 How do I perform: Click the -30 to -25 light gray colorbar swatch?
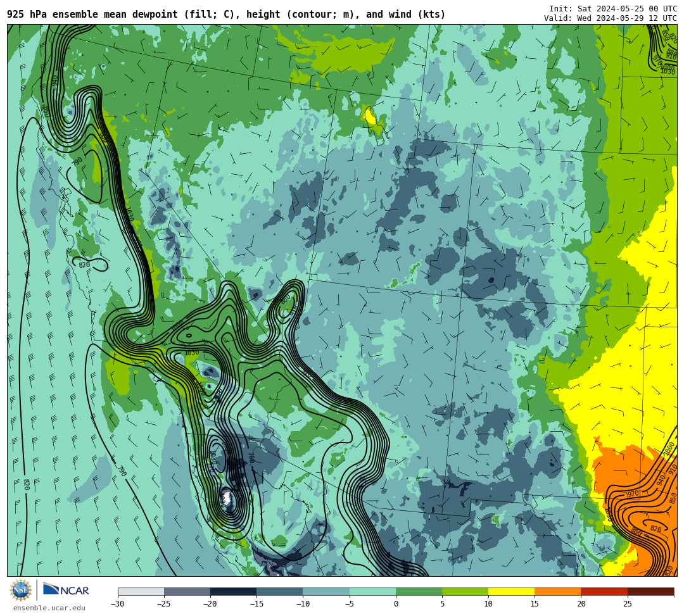pyautogui.click(x=141, y=591)
